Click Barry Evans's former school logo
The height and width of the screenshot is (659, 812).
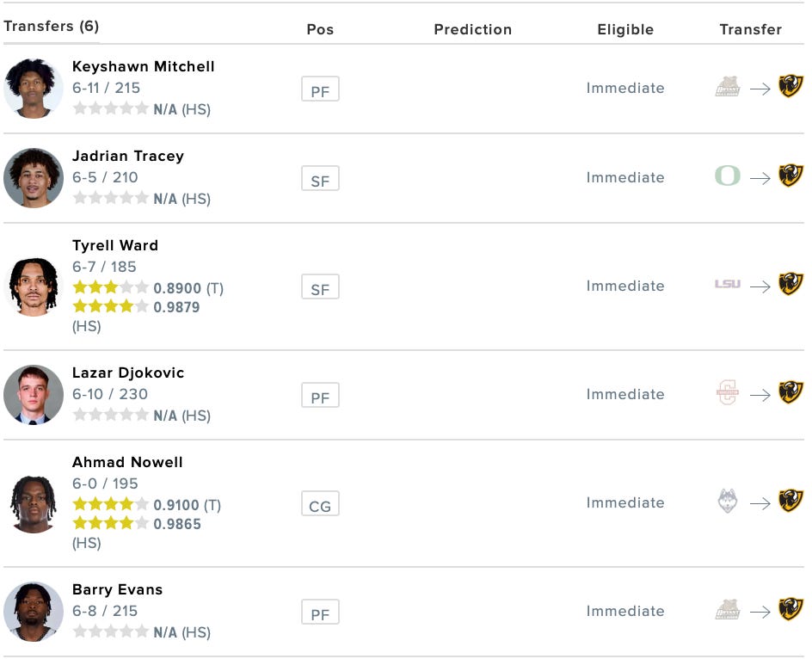(x=727, y=610)
